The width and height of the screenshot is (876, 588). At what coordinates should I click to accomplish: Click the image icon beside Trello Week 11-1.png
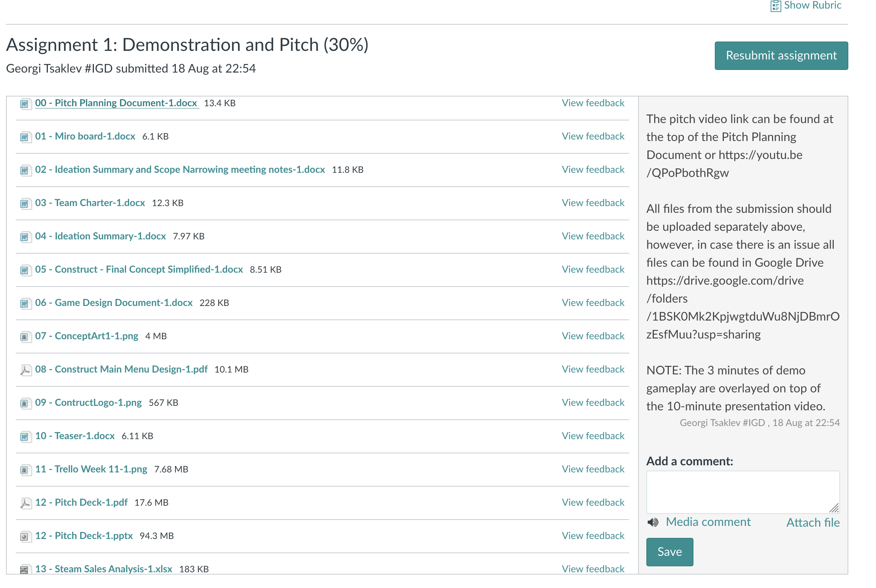pos(25,469)
